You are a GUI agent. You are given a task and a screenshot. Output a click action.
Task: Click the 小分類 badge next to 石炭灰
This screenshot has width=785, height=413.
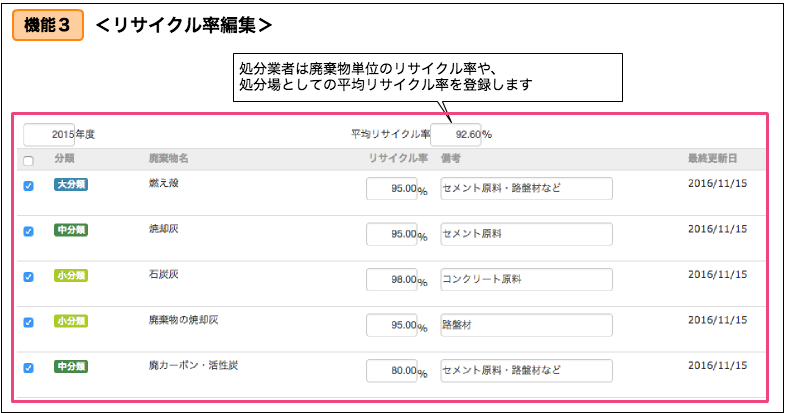point(70,276)
